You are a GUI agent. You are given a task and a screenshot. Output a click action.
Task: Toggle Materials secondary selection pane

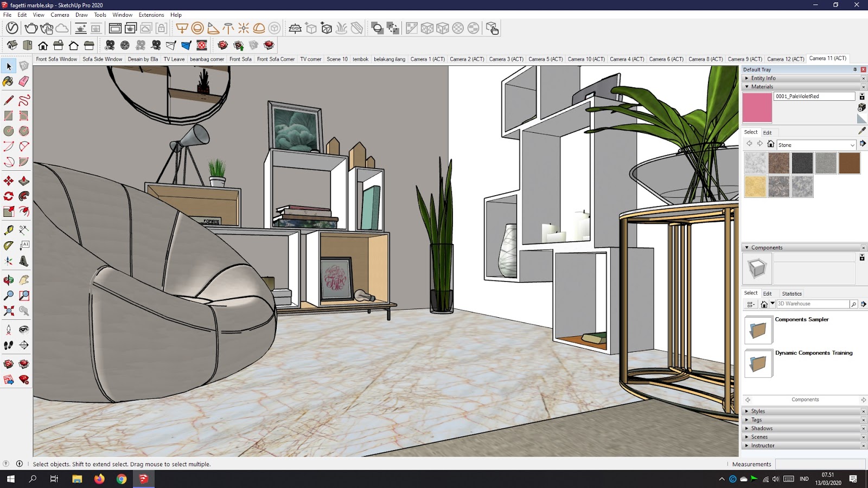click(861, 97)
